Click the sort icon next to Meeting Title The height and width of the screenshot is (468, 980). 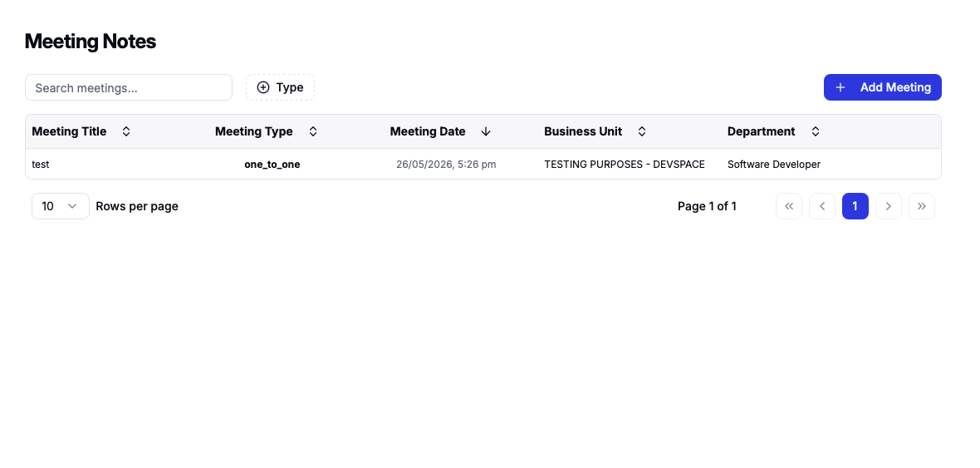125,131
